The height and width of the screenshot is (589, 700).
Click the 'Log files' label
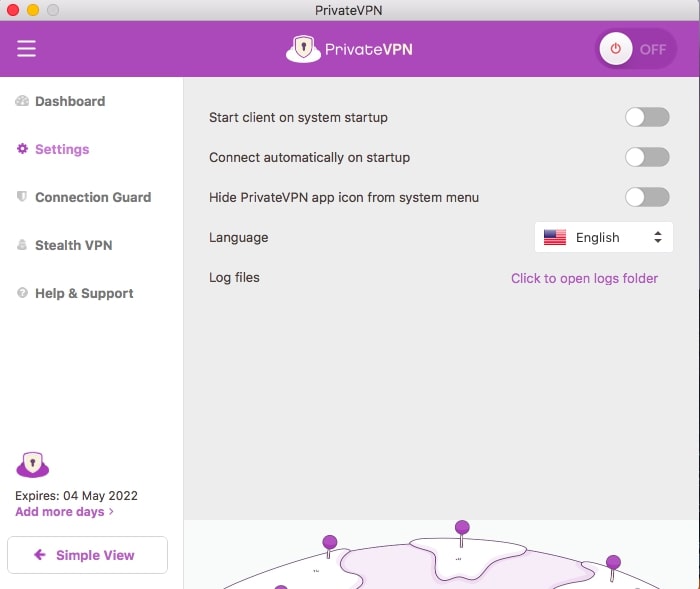(x=234, y=277)
